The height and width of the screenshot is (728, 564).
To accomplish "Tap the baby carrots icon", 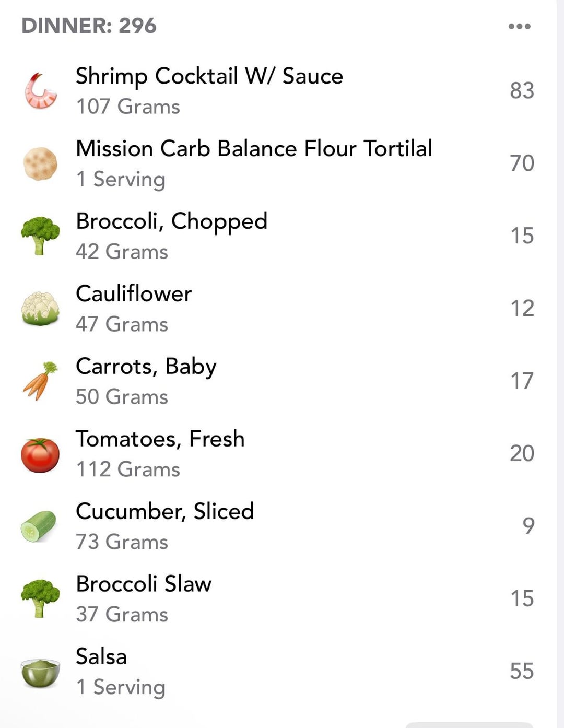I will [40, 381].
